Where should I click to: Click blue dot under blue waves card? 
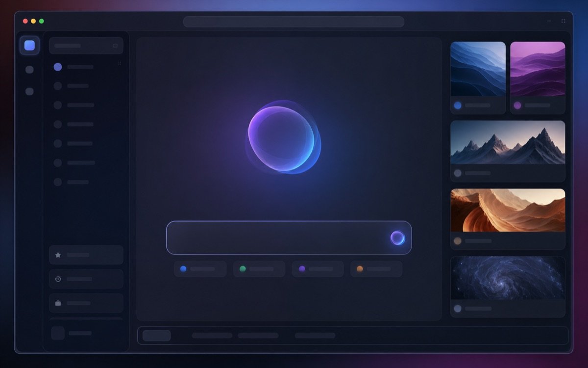pyautogui.click(x=458, y=105)
